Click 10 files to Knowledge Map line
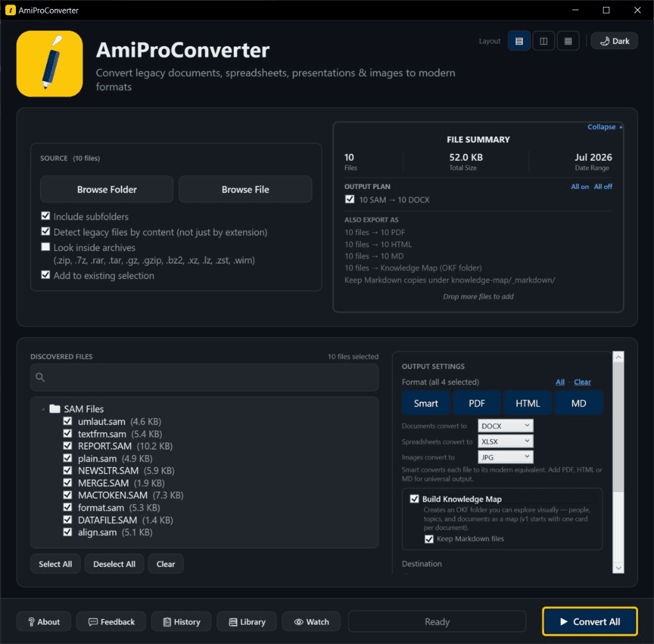This screenshot has height=644, width=654. pos(413,267)
